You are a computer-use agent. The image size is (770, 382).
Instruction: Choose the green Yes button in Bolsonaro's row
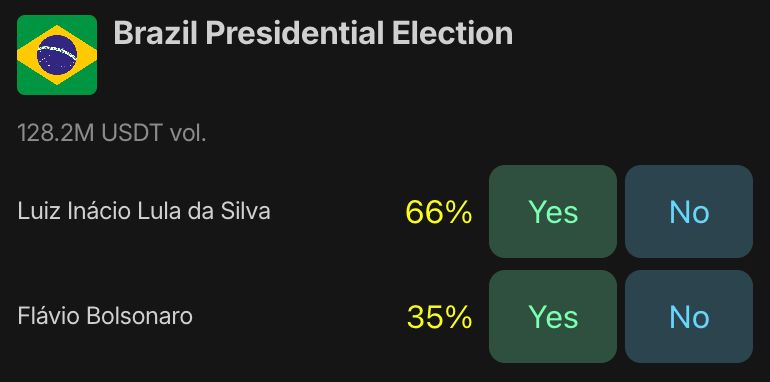tap(553, 317)
